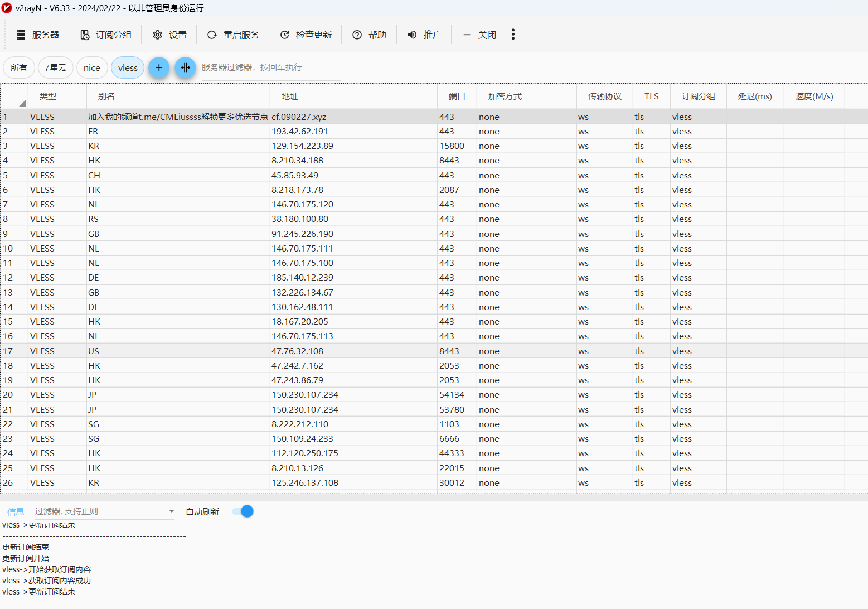Select the HK server 47.242.7.162
The image size is (868, 609).
[434, 365]
